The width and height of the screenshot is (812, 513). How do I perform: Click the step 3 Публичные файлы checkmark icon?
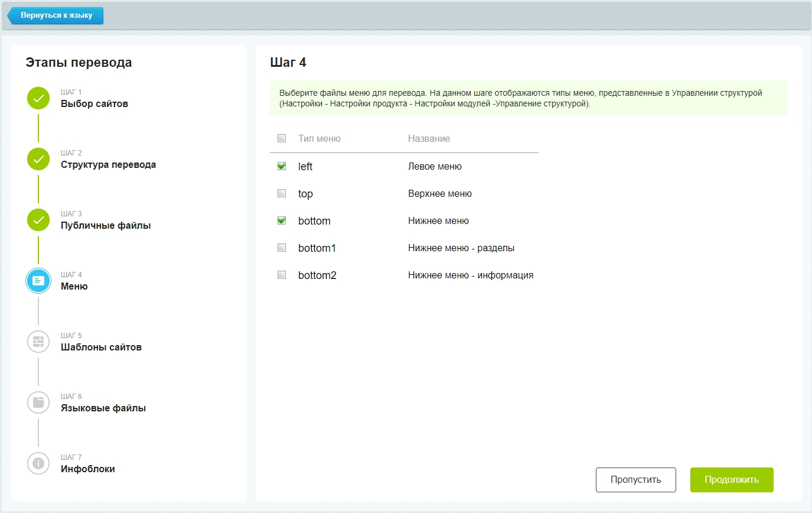pyautogui.click(x=38, y=220)
